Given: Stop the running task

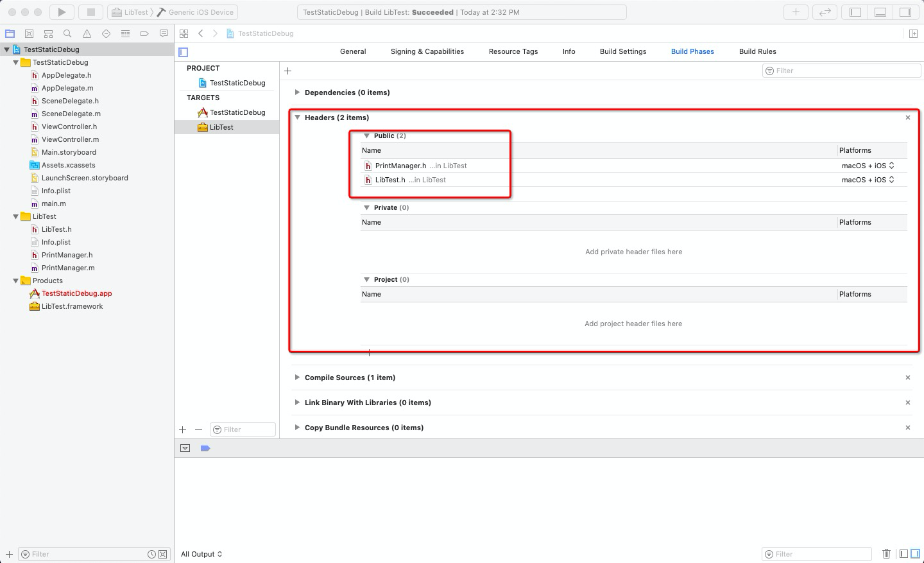Looking at the screenshot, I should (x=90, y=12).
